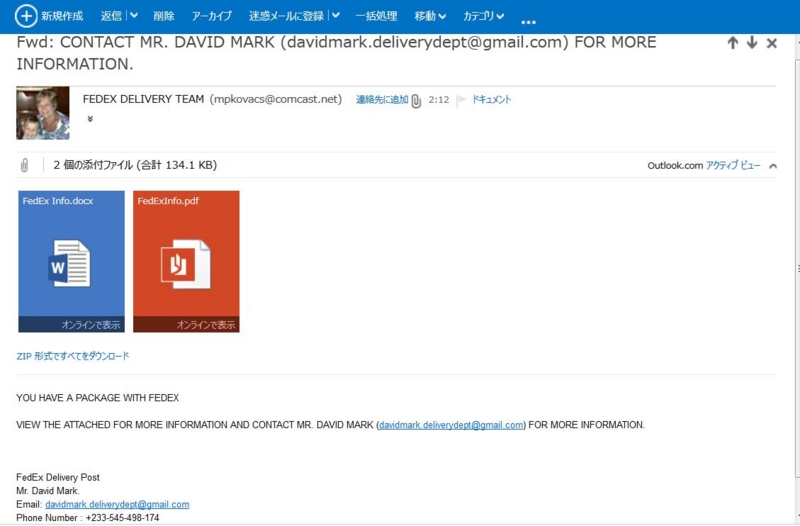View FedEx Info.docx online オンラインで表示
800x526 pixels.
coord(91,324)
